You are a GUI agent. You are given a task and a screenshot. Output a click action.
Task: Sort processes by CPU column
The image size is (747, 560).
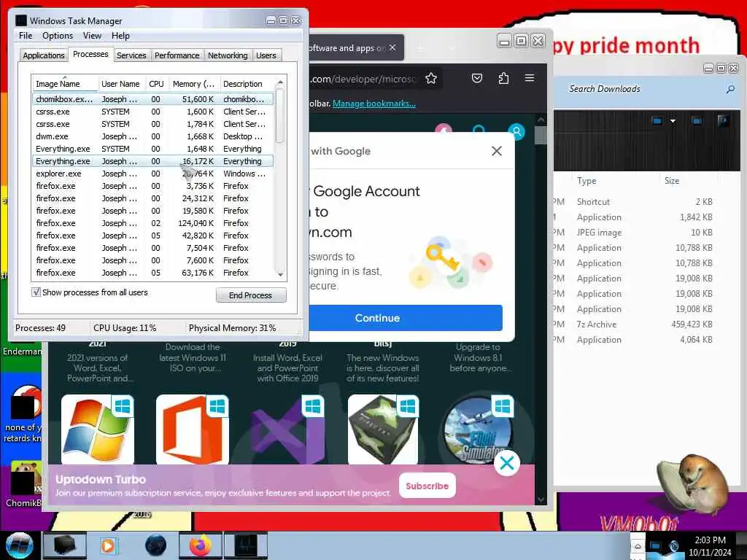click(x=156, y=84)
